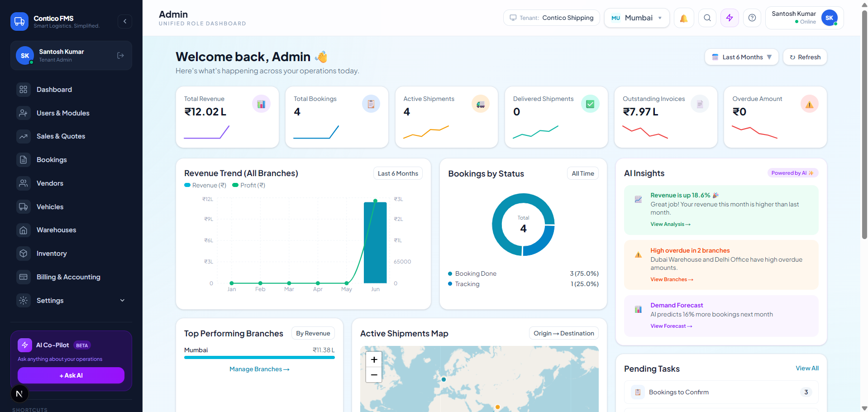The image size is (868, 412).
Task: Open the help question mark icon
Action: [x=752, y=18]
